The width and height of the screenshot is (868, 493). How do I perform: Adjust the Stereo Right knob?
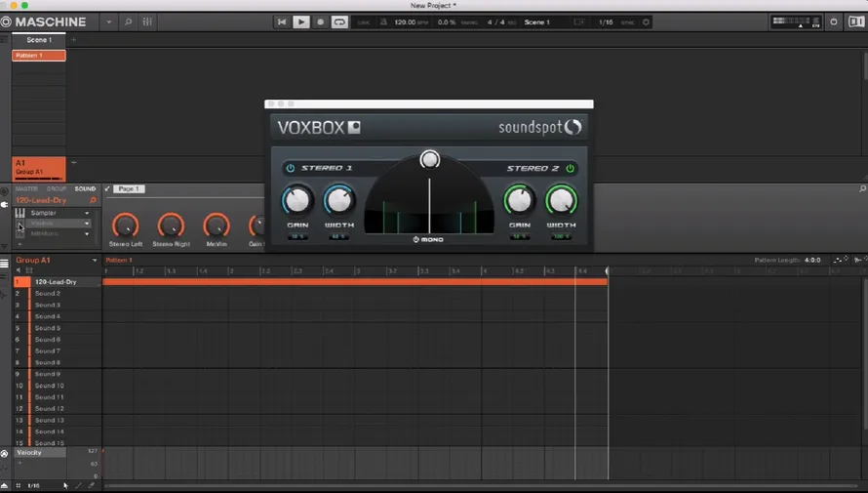[171, 226]
